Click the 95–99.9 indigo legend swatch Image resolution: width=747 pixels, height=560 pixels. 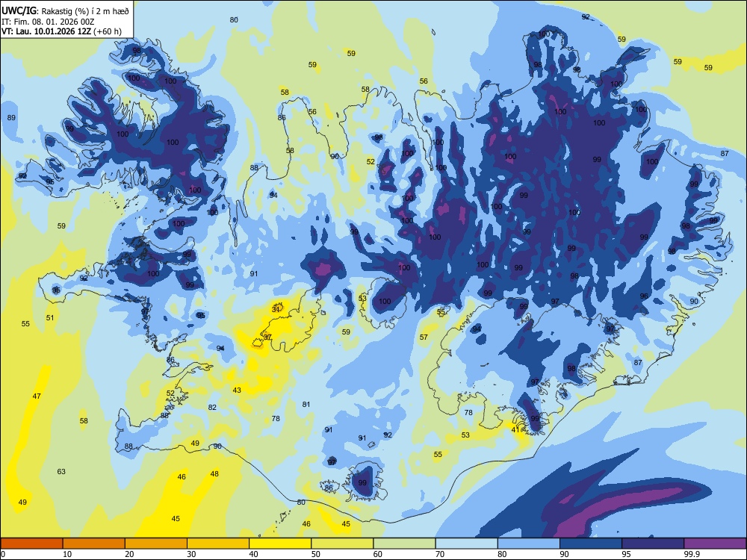[x=653, y=544]
